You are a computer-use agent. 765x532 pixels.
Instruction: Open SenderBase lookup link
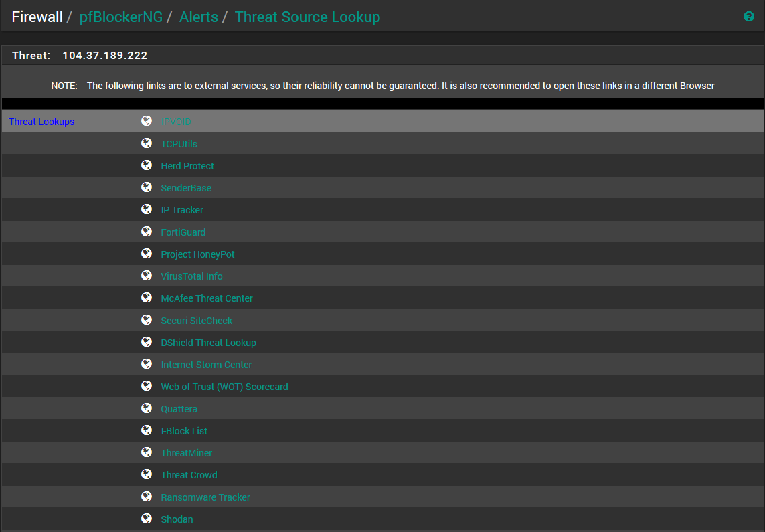coord(186,188)
